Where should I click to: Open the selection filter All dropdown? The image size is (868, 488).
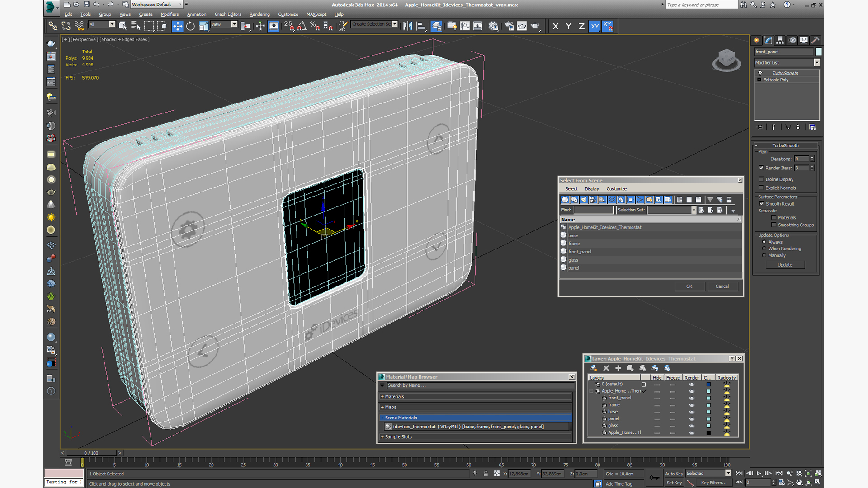tap(112, 24)
